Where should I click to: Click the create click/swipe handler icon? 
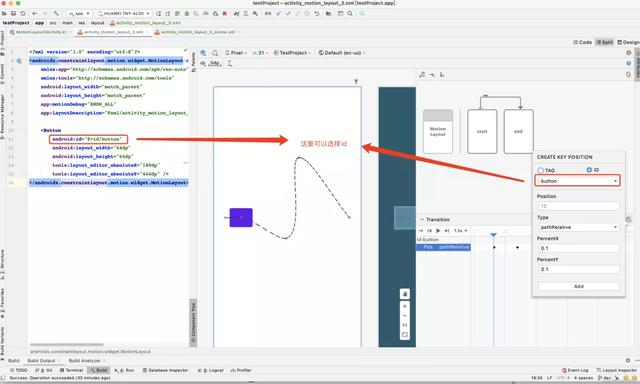pyautogui.click(x=442, y=75)
